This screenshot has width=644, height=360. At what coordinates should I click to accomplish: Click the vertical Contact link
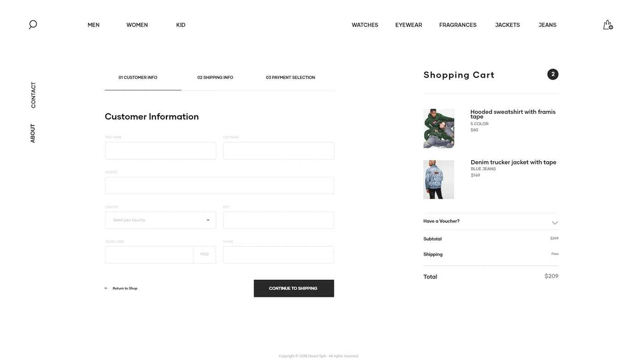point(33,95)
